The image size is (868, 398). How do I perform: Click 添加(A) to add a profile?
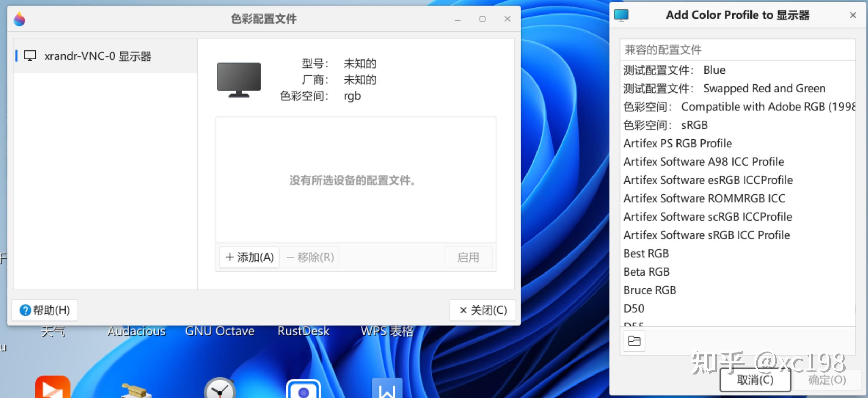click(x=249, y=257)
